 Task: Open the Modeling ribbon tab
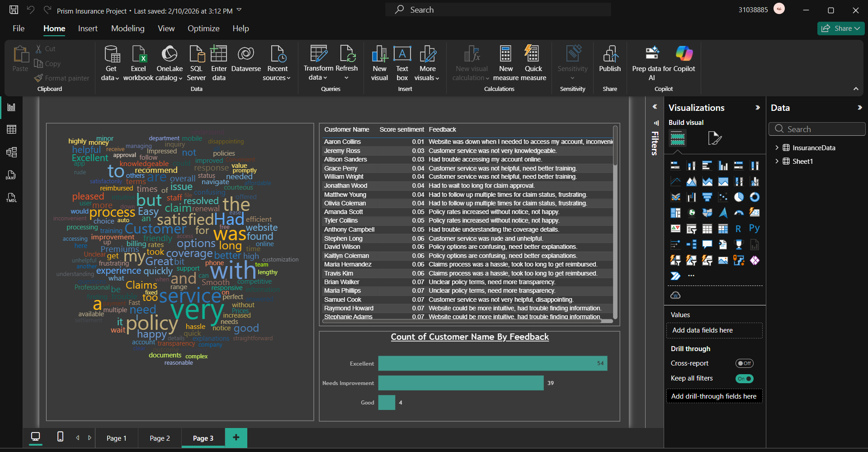(128, 29)
